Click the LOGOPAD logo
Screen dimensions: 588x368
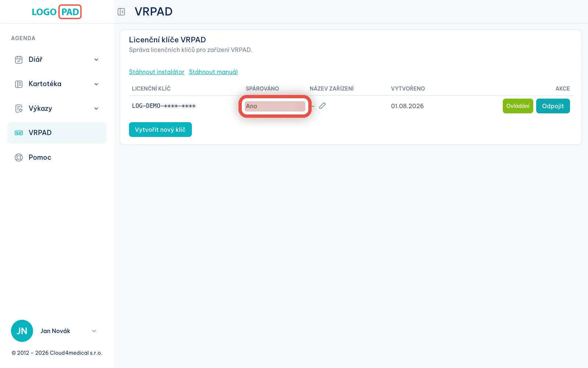coord(57,12)
